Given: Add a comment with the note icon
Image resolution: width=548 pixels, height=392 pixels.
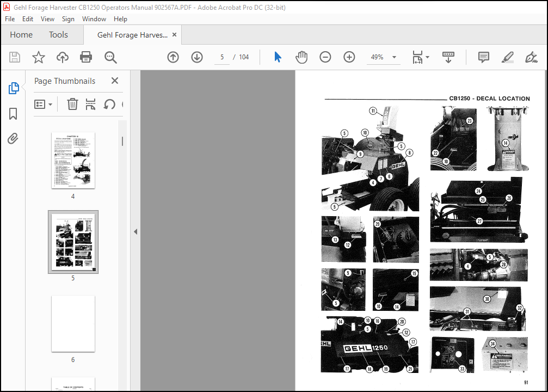Looking at the screenshot, I should point(484,57).
